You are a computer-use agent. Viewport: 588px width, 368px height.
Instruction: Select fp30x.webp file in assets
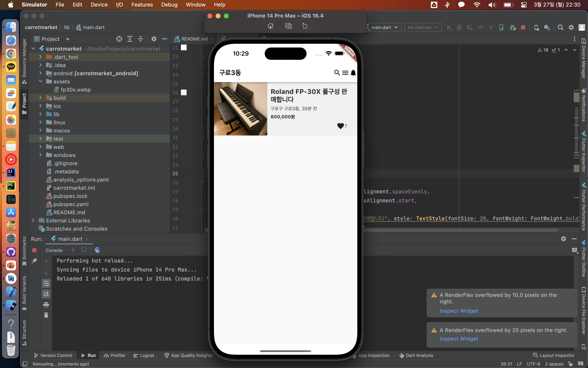[75, 90]
